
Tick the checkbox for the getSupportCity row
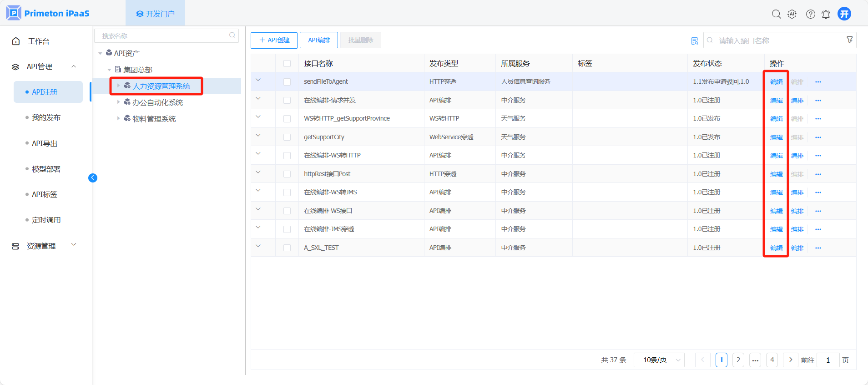pyautogui.click(x=287, y=137)
